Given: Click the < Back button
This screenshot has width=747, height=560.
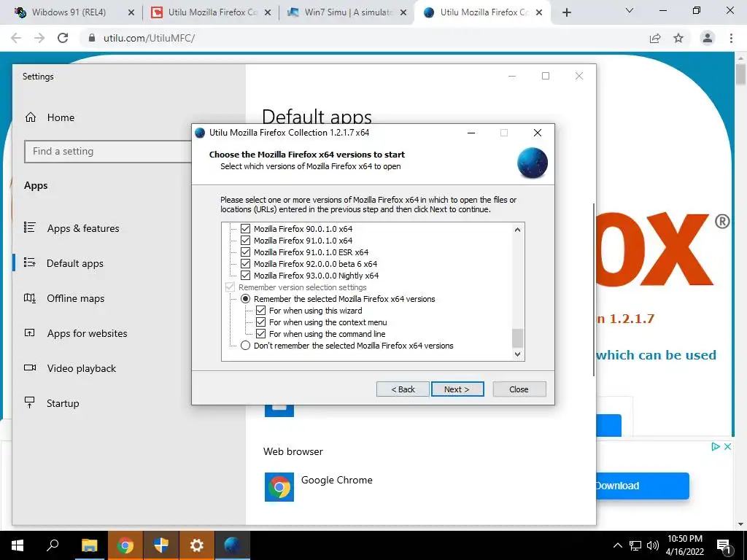Looking at the screenshot, I should click(403, 389).
